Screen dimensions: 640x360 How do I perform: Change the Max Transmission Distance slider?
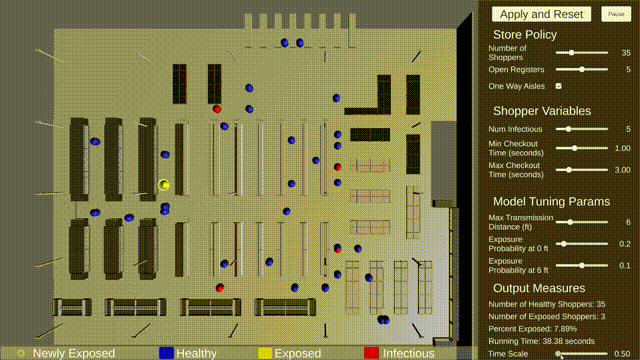pos(582,222)
